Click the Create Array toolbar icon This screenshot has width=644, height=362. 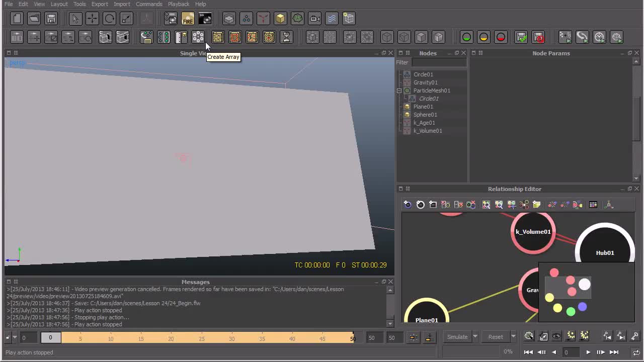pyautogui.click(x=198, y=37)
